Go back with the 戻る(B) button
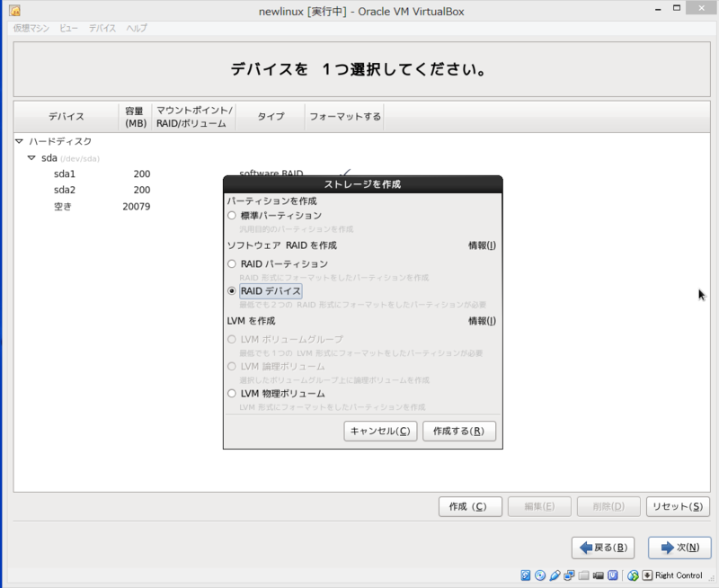This screenshot has width=719, height=588. 603,548
